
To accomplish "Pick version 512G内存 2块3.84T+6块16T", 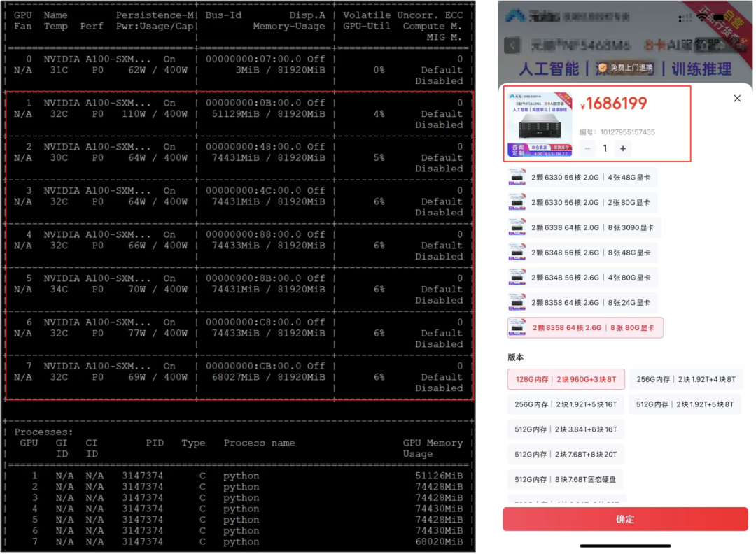I will click(x=566, y=429).
